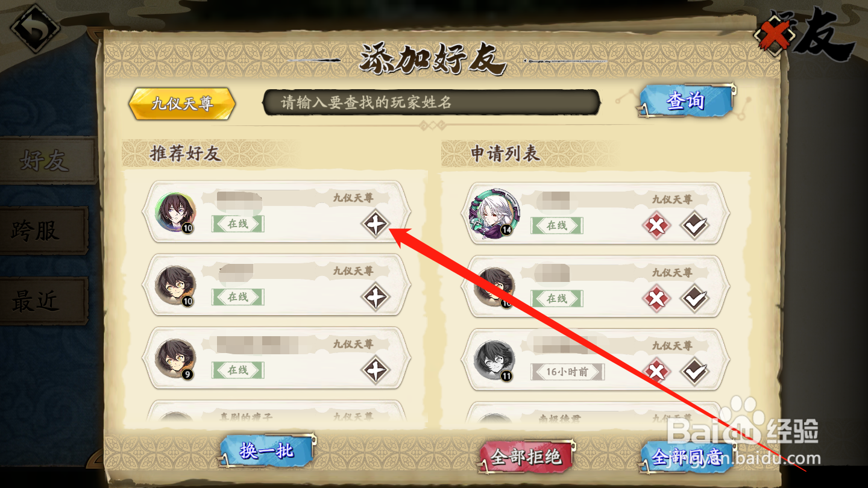Add the first recommended friend with plus icon
The width and height of the screenshot is (868, 488).
tap(376, 225)
